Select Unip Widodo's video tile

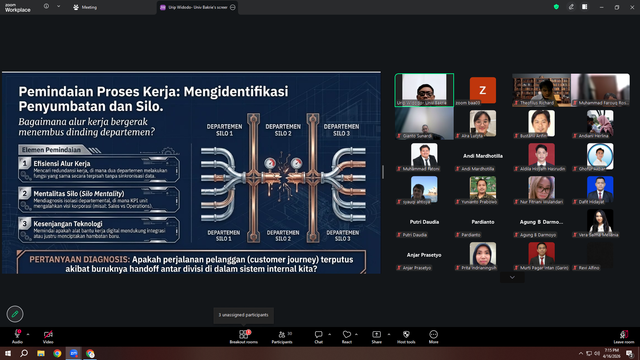[424, 90]
